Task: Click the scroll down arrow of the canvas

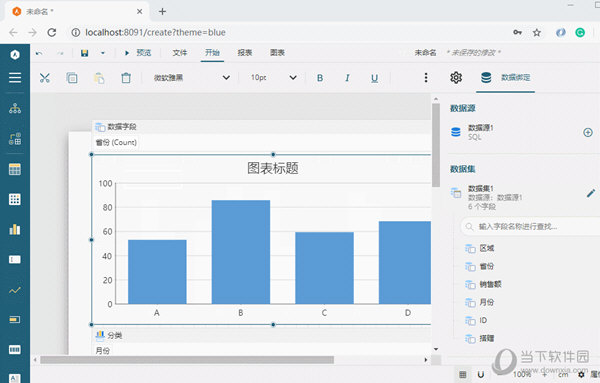Action: [x=436, y=349]
